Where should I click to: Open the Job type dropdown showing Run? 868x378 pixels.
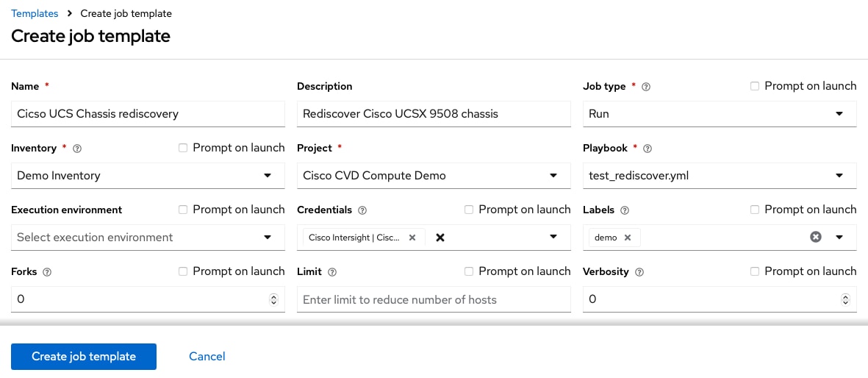pos(720,114)
